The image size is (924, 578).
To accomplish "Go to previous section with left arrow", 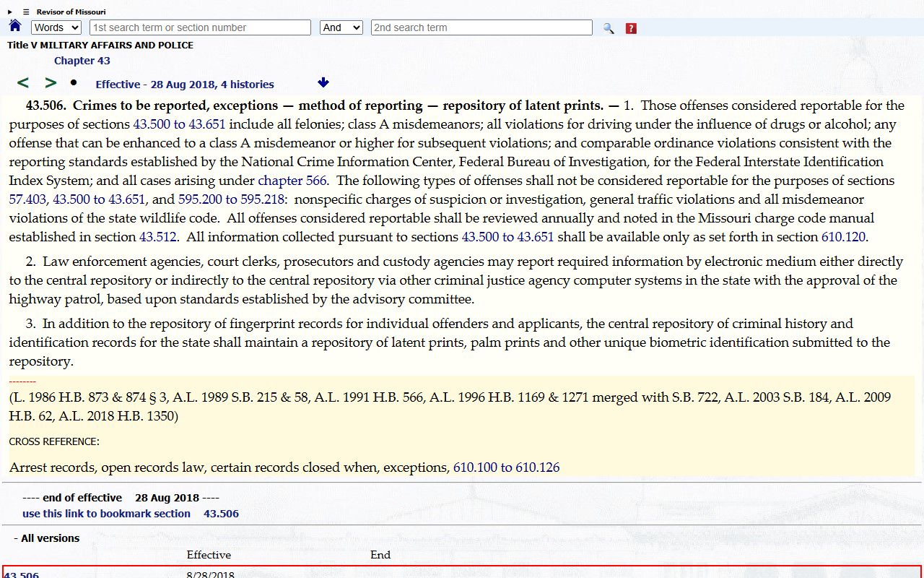I will click(x=23, y=83).
